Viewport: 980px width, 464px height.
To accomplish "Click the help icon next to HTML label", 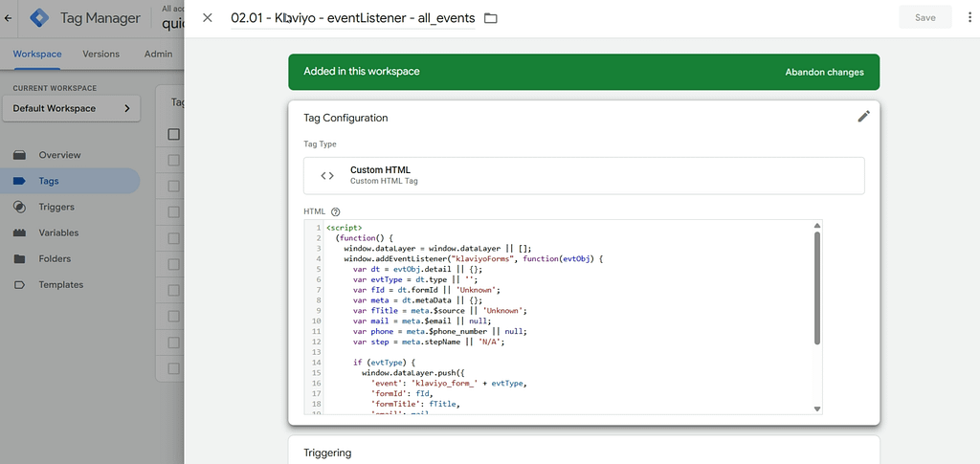I will 336,211.
